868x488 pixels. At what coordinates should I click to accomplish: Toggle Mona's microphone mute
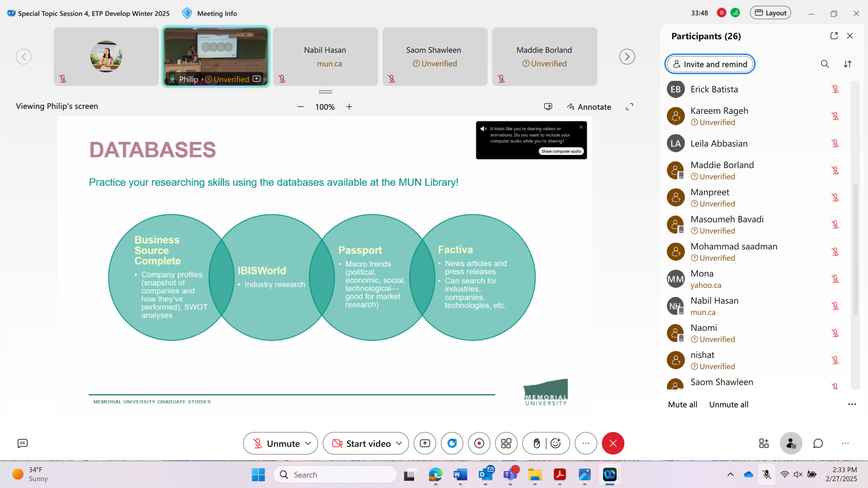(x=835, y=279)
